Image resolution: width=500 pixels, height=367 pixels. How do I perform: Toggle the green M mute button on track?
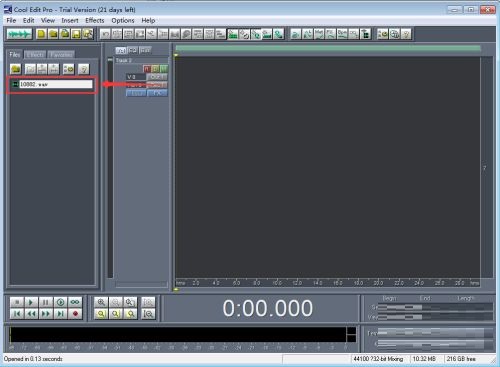point(164,69)
